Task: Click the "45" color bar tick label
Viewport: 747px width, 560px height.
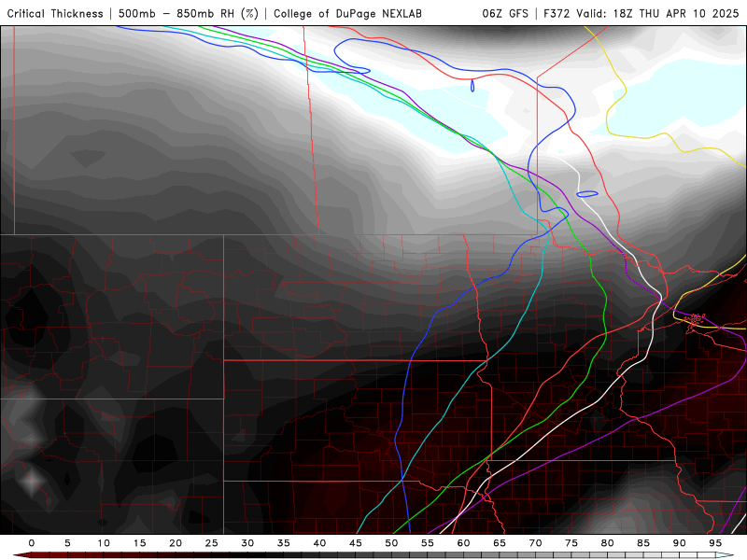Action: (x=356, y=543)
